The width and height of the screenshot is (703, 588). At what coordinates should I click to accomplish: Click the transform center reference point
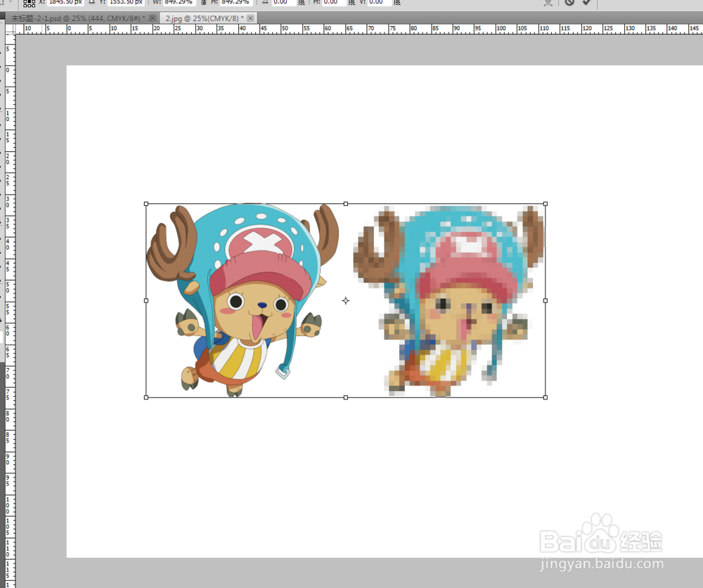[x=346, y=300]
